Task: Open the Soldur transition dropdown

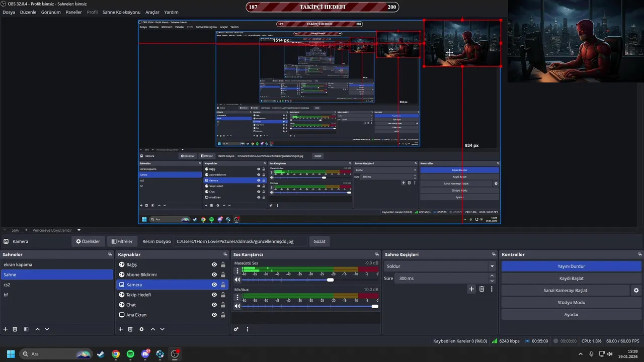Action: click(440, 266)
